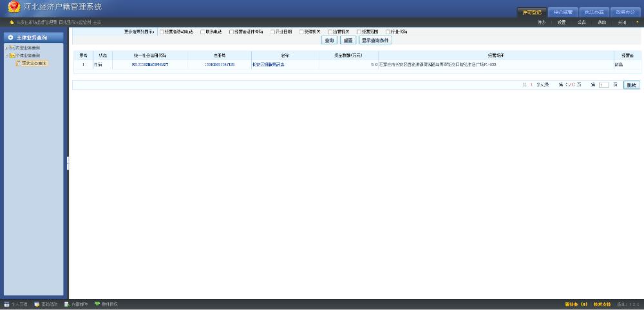Click the leftmost icon in bottom status bar
Viewport: 644px width, 314px height.
click(6, 304)
